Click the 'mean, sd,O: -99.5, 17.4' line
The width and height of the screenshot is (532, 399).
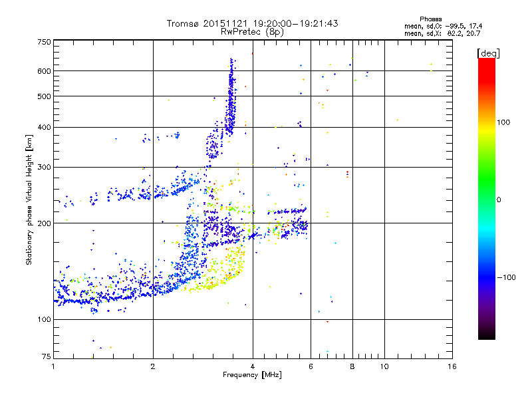click(443, 26)
